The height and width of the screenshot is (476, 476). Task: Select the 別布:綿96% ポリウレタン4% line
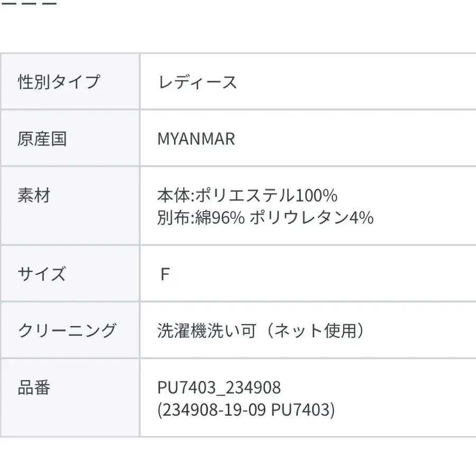[x=266, y=217]
